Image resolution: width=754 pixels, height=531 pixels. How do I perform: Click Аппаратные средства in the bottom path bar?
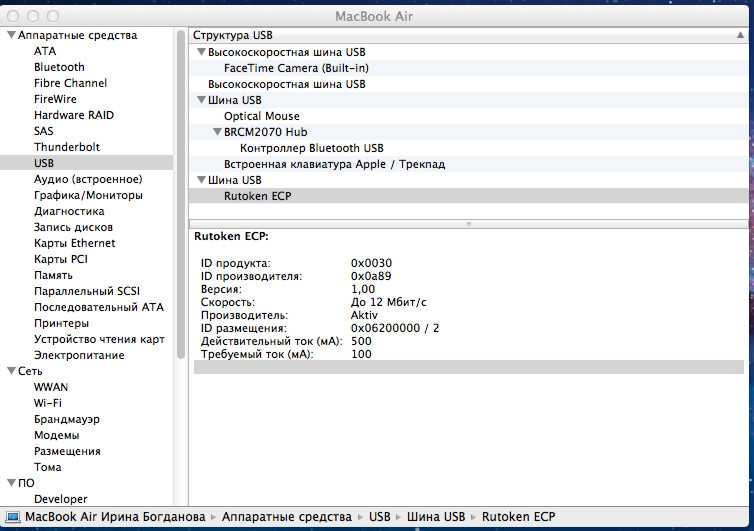coord(285,517)
